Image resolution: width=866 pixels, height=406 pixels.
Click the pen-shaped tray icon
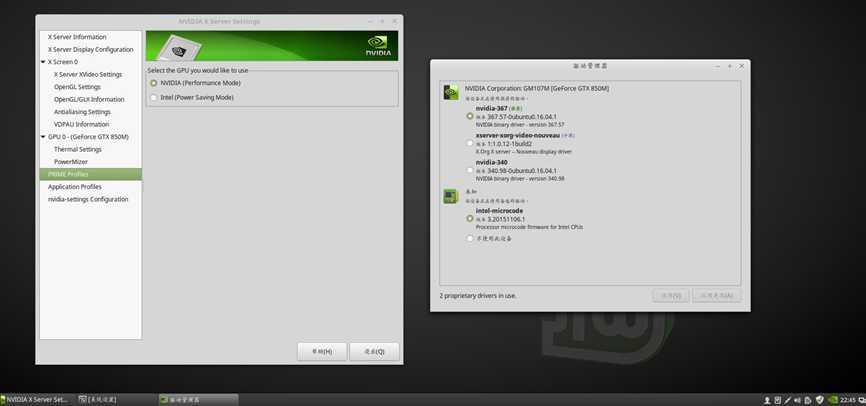pyautogui.click(x=788, y=400)
